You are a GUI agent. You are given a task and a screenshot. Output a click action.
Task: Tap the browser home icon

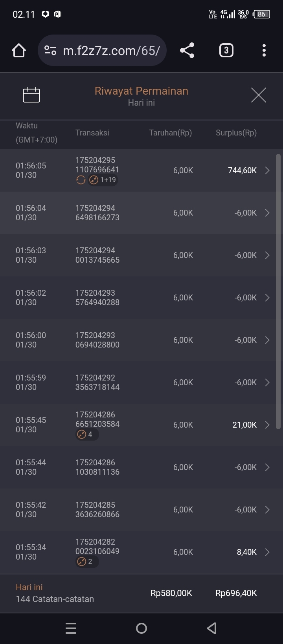tap(19, 50)
